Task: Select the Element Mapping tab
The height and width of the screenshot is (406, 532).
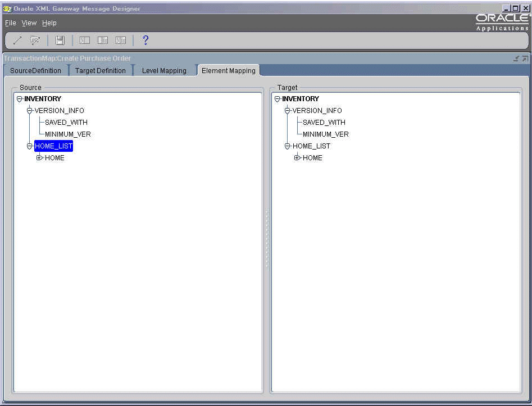Action: pos(228,70)
